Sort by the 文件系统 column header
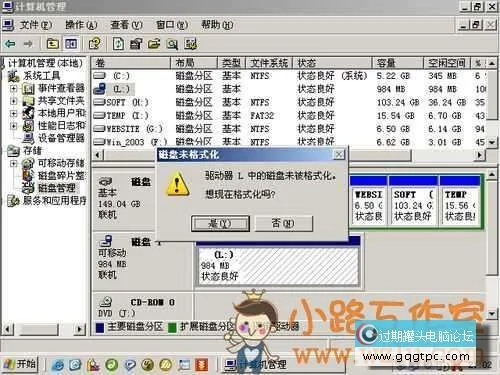The height and width of the screenshot is (375, 500). click(269, 63)
